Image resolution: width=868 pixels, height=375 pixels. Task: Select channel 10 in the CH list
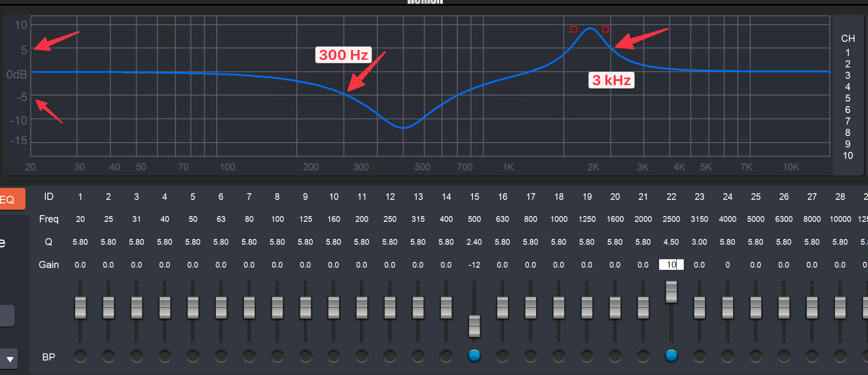[847, 156]
